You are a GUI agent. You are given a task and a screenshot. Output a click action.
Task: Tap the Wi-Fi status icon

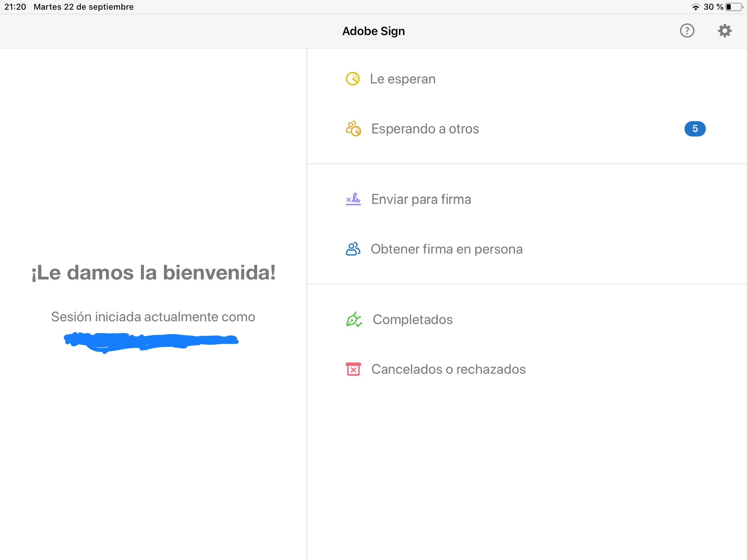tap(695, 7)
